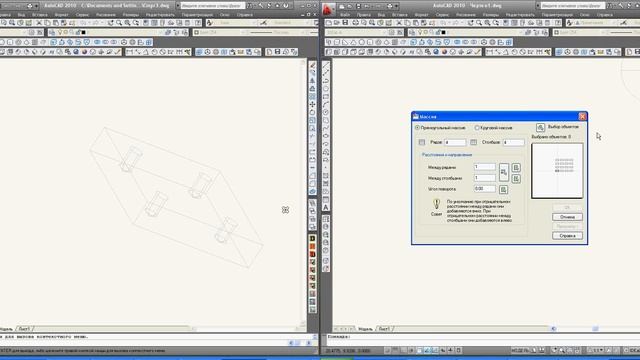The height and width of the screenshot is (360, 640).
Task: Click Save icon in right window's standard toolbar
Action: pos(345,23)
